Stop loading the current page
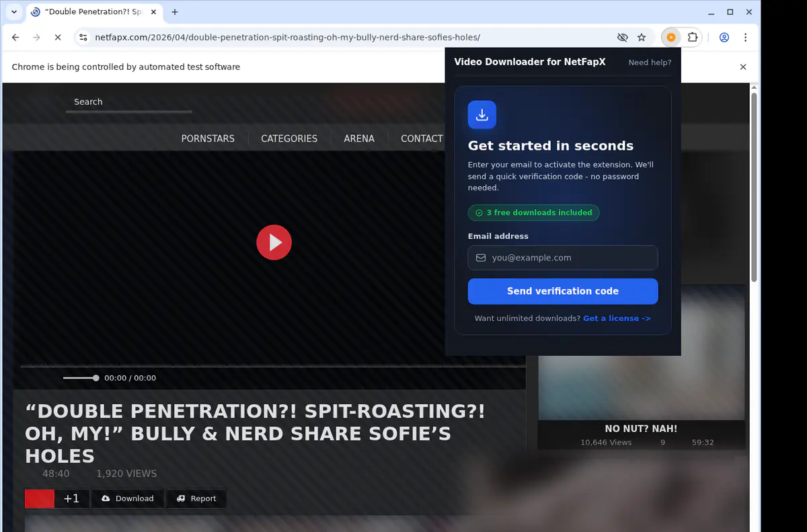 pos(58,38)
